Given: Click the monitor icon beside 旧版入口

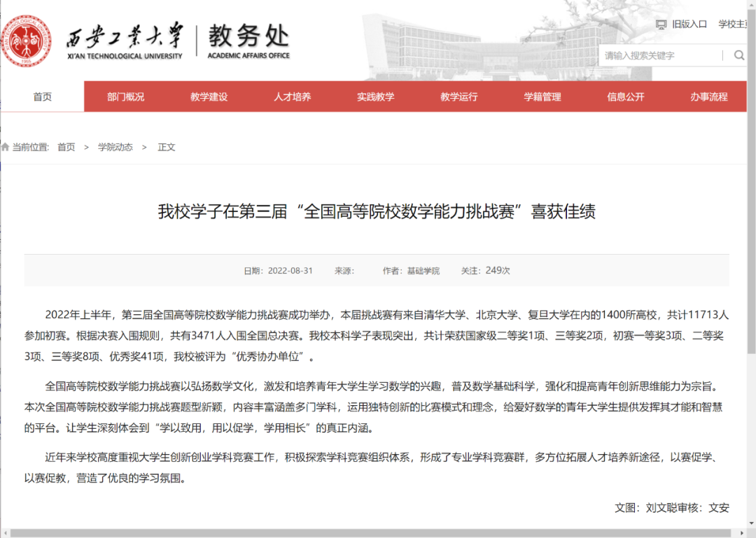Looking at the screenshot, I should pos(661,24).
